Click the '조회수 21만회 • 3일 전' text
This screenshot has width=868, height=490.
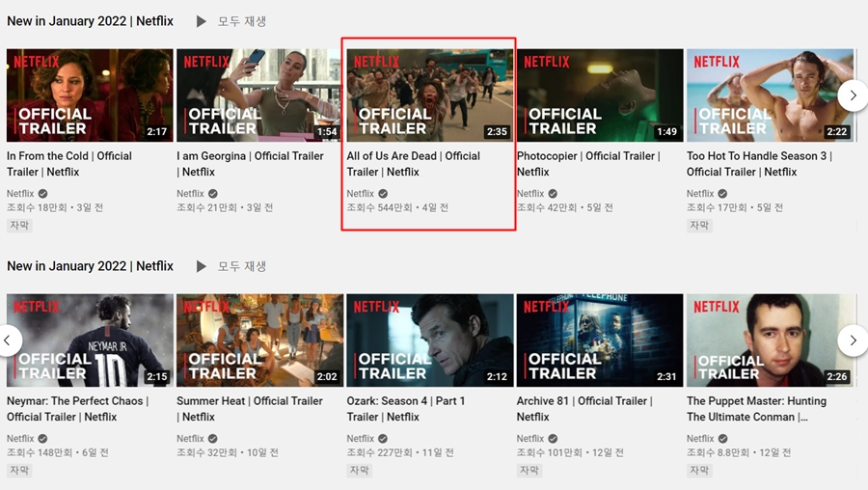click(x=225, y=207)
